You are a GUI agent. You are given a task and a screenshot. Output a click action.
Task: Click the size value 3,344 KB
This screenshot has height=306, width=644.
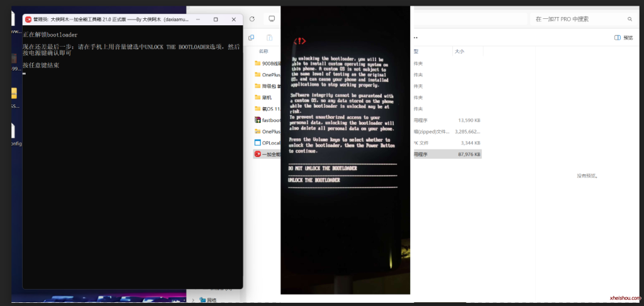(x=470, y=143)
